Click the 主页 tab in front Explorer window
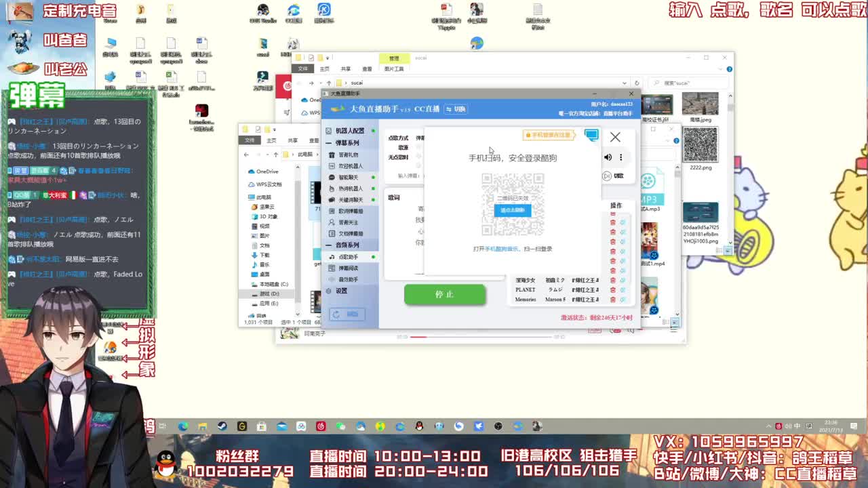 pos(271,140)
